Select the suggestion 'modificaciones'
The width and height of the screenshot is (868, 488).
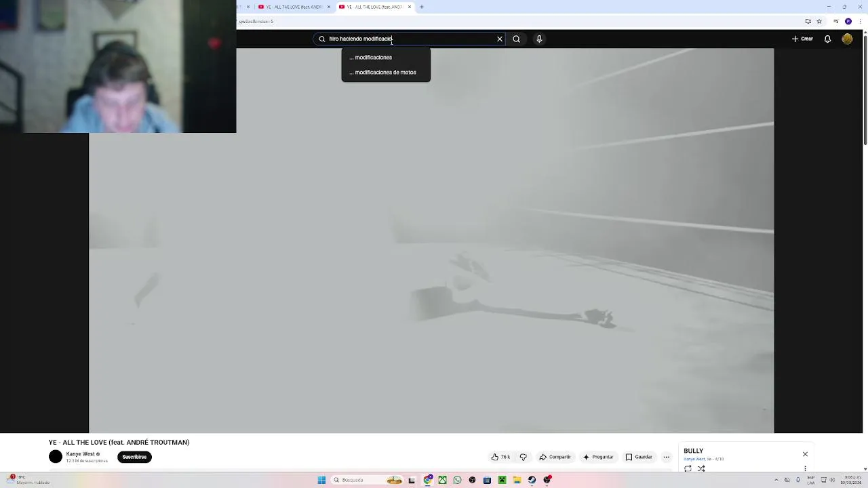point(386,58)
